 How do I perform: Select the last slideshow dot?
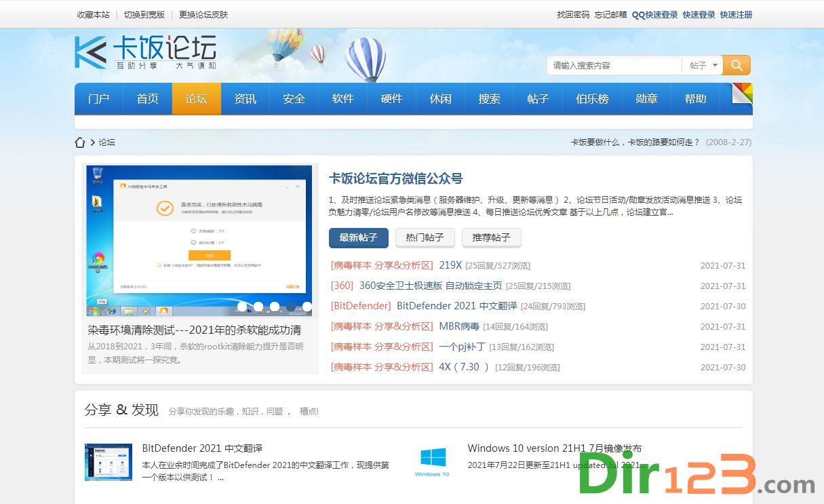307,307
